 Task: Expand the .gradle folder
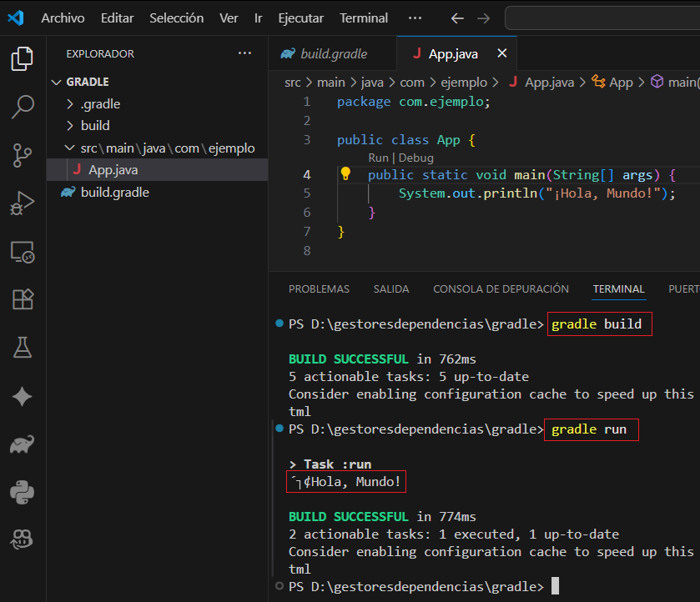pyautogui.click(x=100, y=104)
